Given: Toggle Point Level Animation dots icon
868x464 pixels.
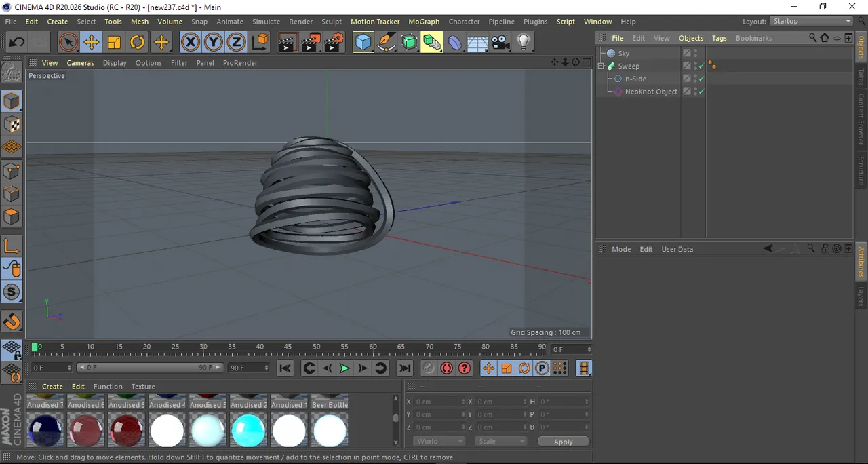Looking at the screenshot, I should pyautogui.click(x=559, y=368).
